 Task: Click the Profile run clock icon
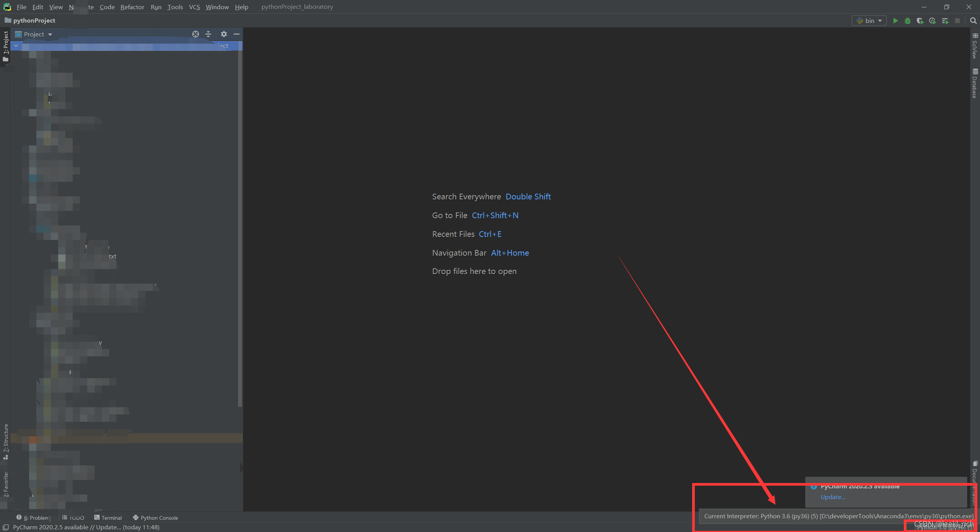(932, 21)
